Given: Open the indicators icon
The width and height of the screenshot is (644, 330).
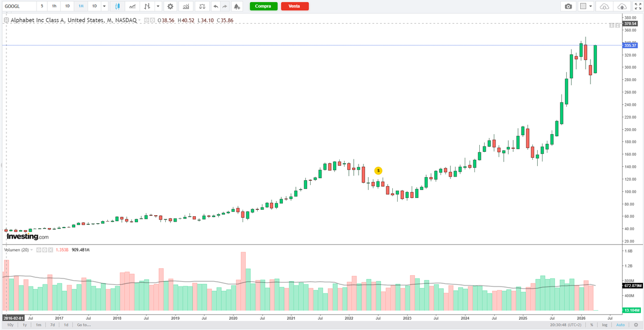Looking at the screenshot, I should (x=186, y=6).
